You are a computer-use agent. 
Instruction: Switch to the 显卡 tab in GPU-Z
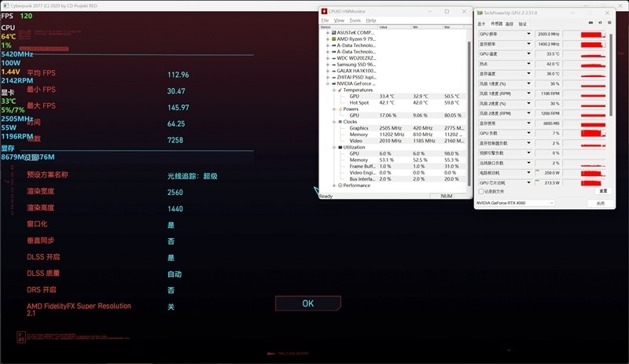tap(481, 24)
